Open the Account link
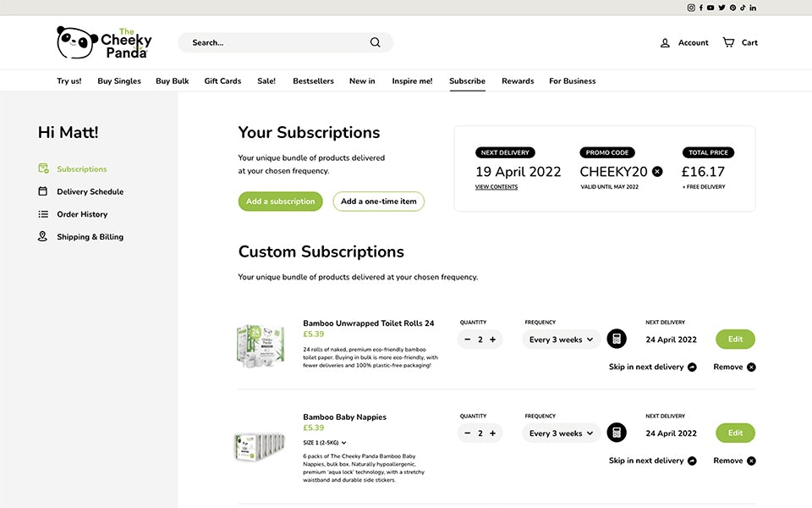This screenshot has width=812, height=508. (x=694, y=42)
